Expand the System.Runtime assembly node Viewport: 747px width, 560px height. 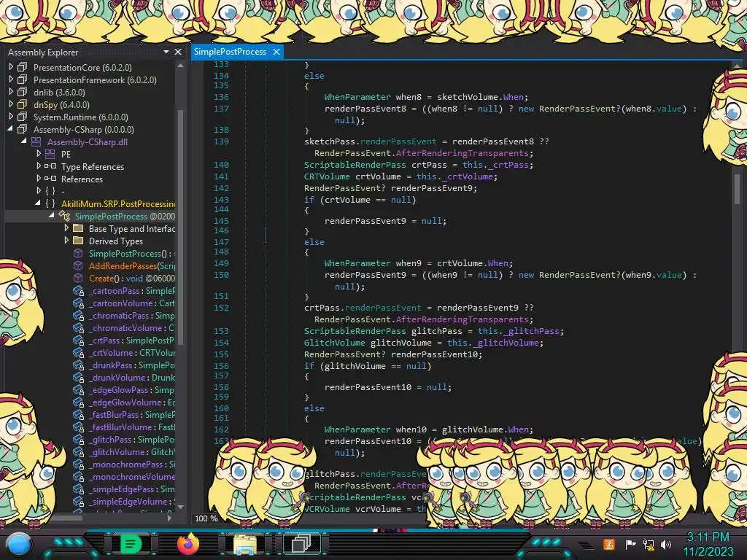tap(11, 117)
